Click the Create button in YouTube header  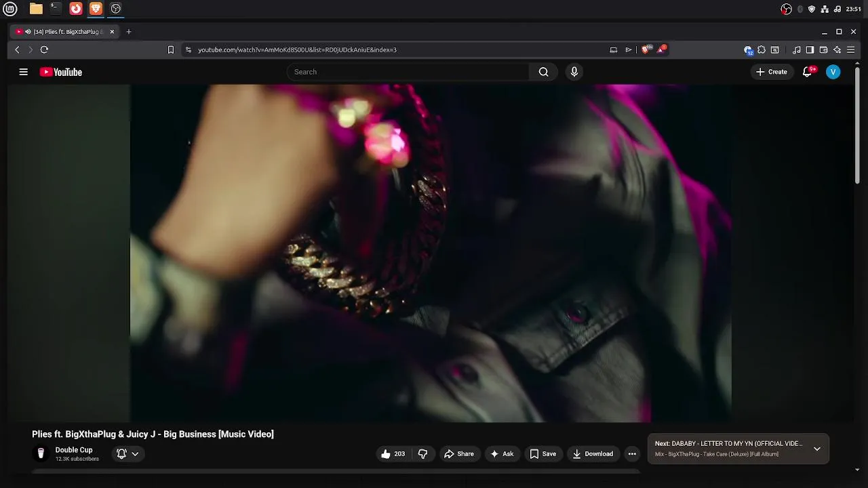click(772, 72)
